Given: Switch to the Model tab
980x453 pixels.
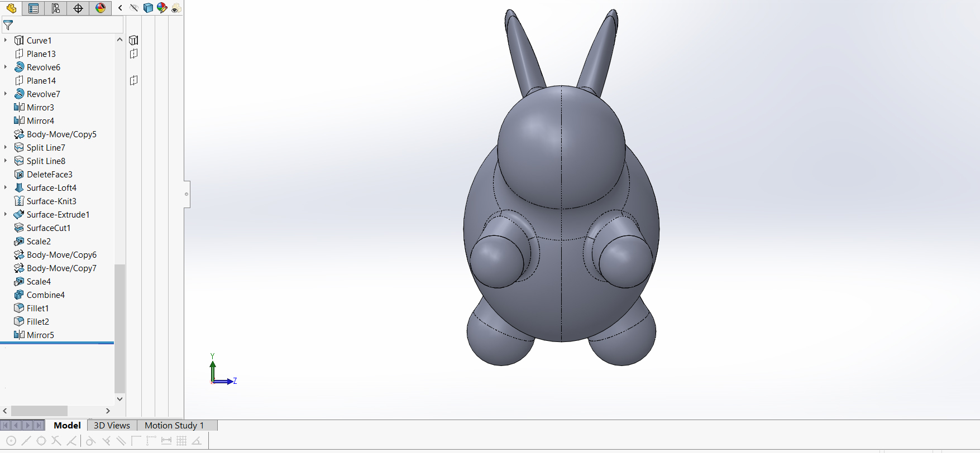Looking at the screenshot, I should click(67, 425).
